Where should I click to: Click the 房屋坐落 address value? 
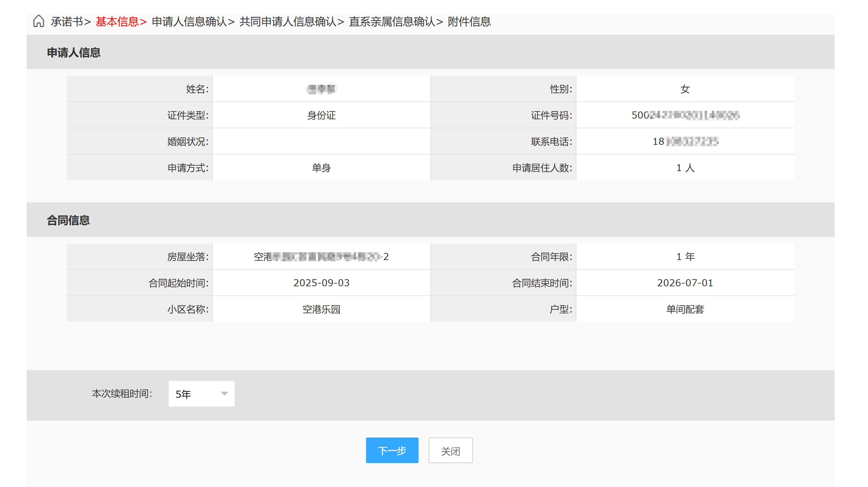point(321,257)
